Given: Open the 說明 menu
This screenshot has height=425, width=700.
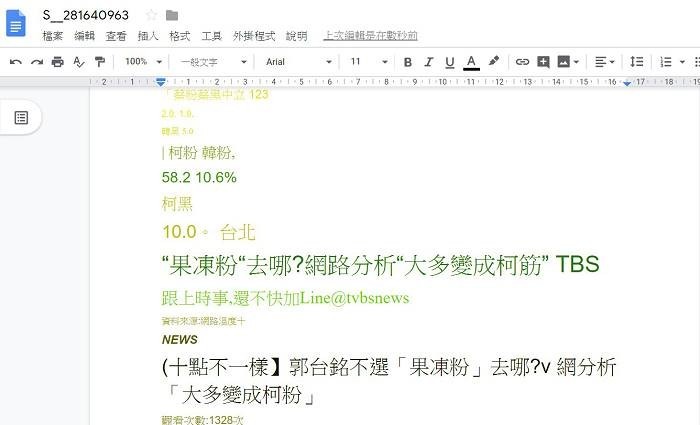Looking at the screenshot, I should point(296,36).
